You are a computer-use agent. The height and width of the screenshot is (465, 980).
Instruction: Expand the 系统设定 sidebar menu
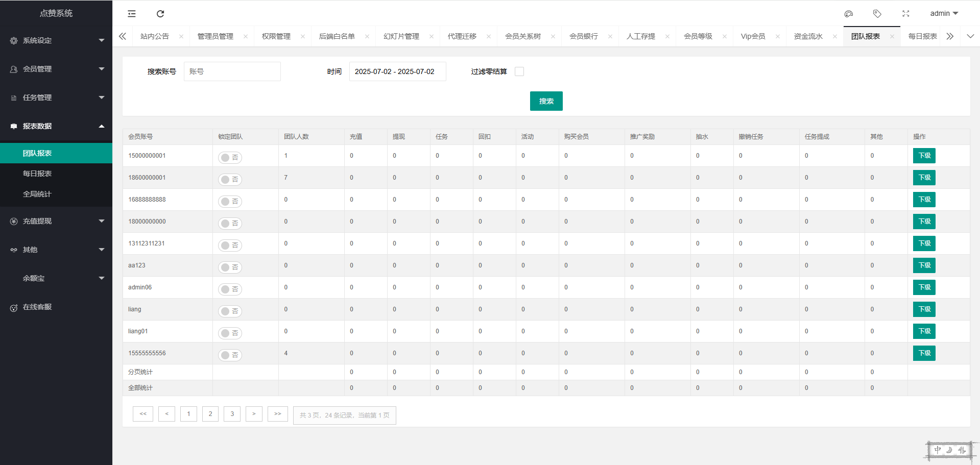[x=102, y=40]
